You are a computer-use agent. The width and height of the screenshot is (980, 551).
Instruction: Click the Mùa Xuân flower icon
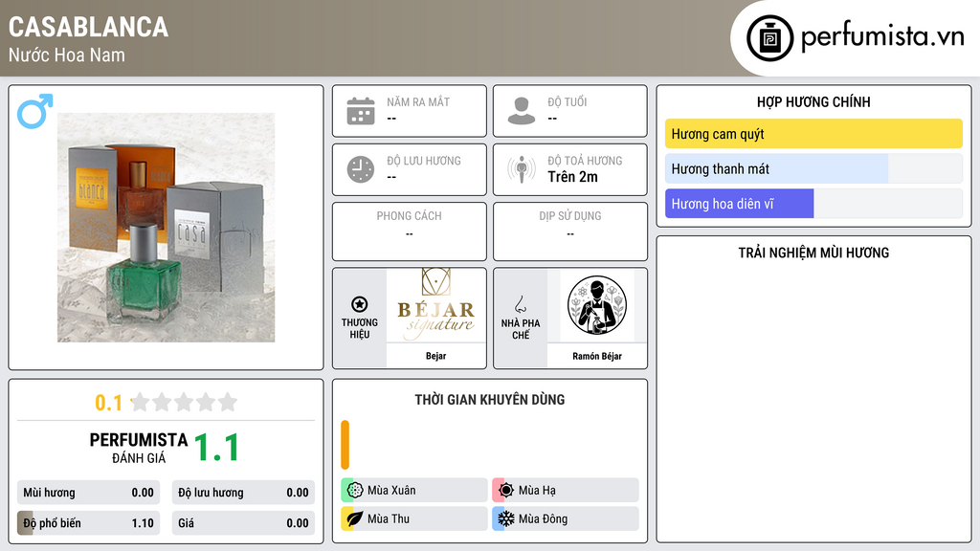point(355,491)
